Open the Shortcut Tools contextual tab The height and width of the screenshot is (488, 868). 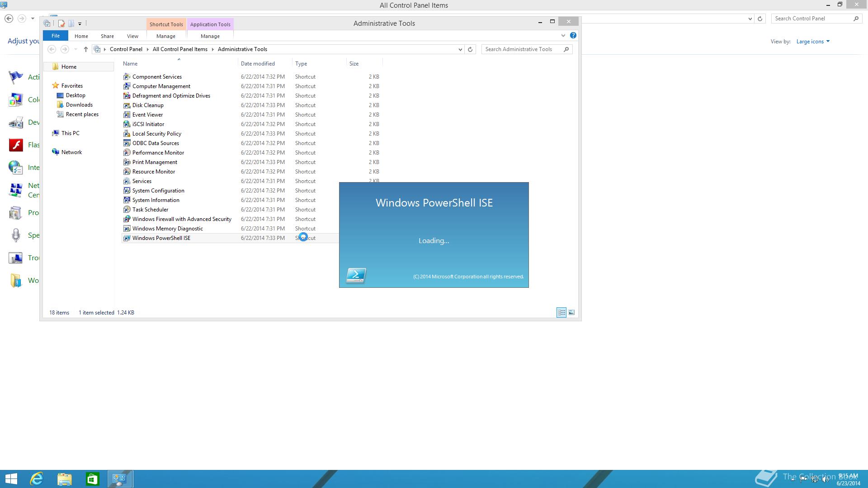(166, 24)
